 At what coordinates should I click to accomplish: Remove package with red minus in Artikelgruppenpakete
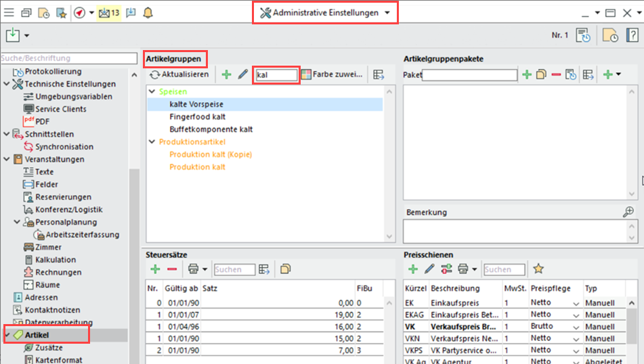click(x=556, y=74)
